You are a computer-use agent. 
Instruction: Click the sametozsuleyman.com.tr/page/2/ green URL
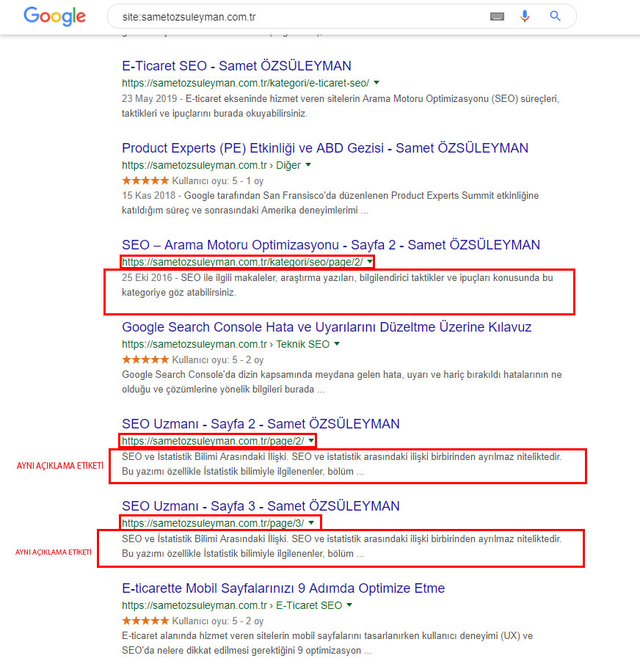213,441
